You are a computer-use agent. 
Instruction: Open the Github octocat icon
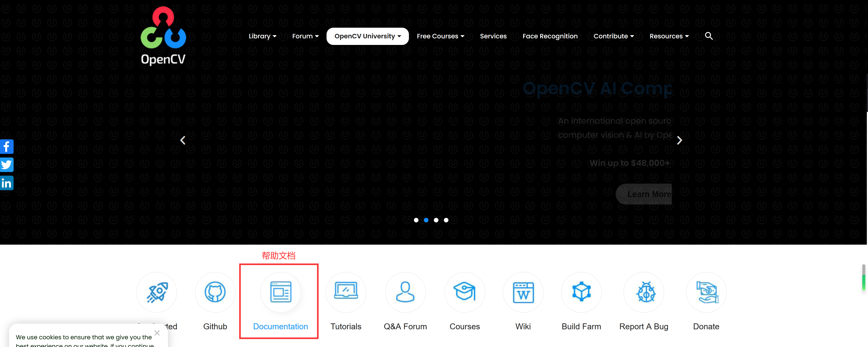pos(215,292)
